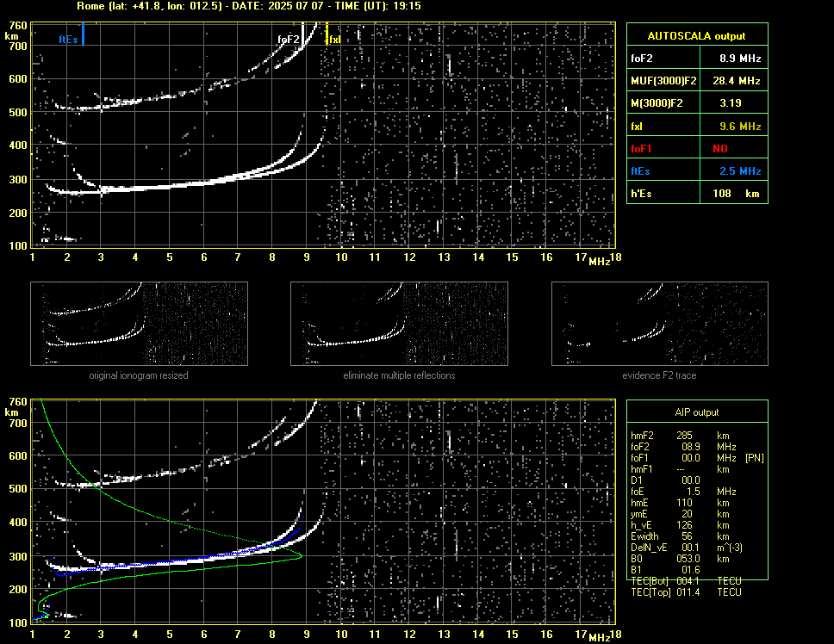
Task: Select the M(3000)F2 value '3.19'
Action: coord(731,103)
